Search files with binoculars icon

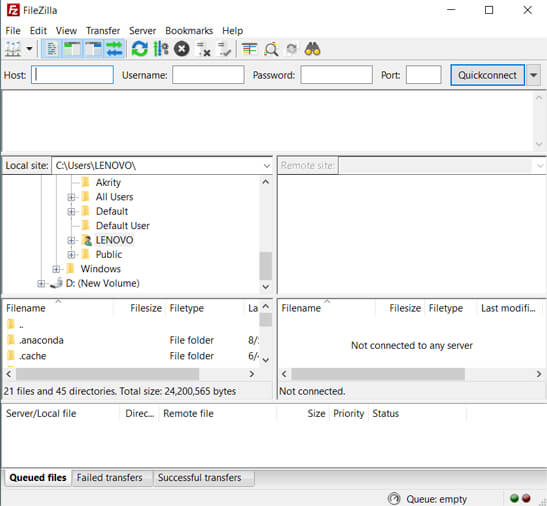pos(312,49)
